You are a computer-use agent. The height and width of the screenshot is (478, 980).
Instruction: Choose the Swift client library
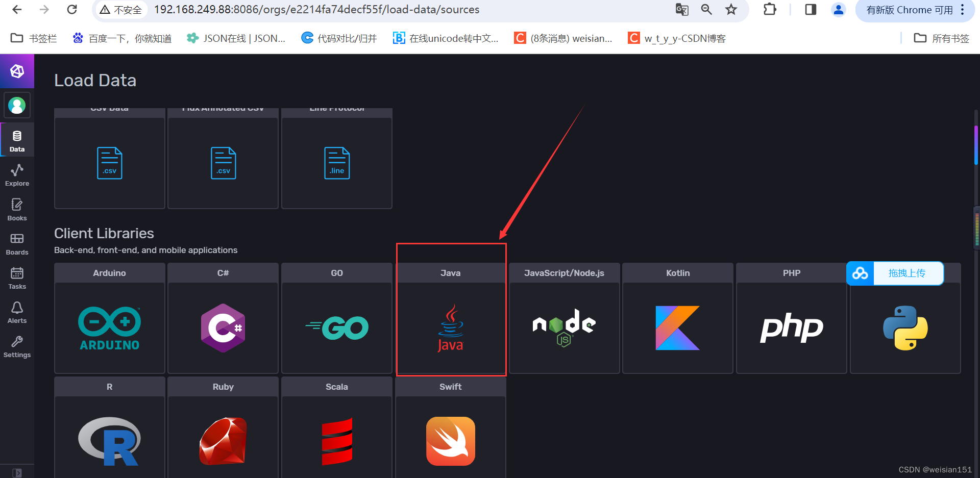click(x=451, y=427)
